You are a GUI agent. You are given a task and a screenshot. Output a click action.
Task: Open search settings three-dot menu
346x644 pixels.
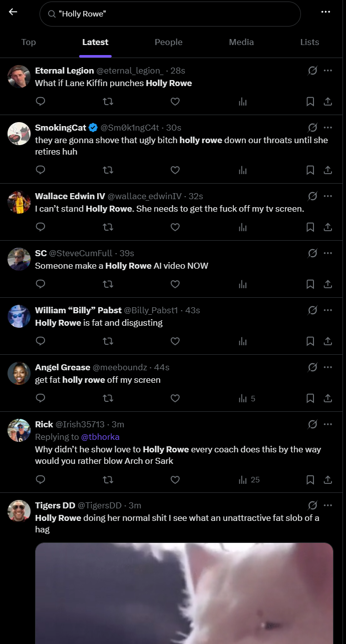326,12
